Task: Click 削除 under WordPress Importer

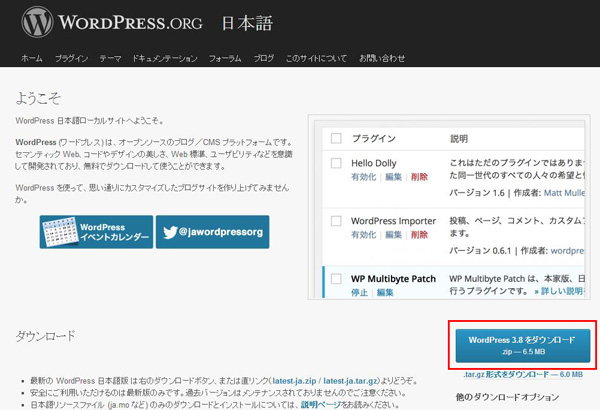Action: pyautogui.click(x=419, y=235)
